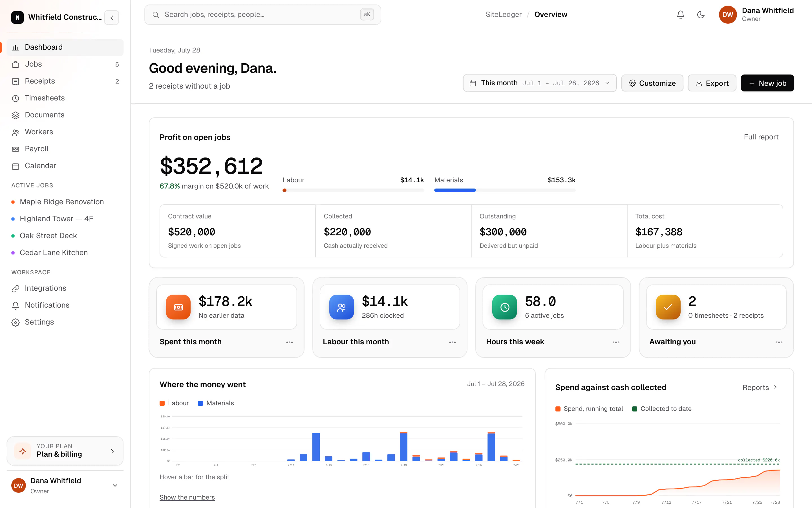Open Receipts in the sidebar
Viewport: 812px width, 508px height.
65,81
